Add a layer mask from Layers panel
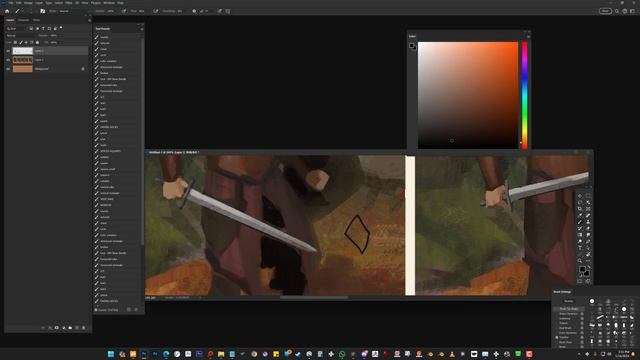Viewport: 640px width, 360px height. click(x=57, y=327)
